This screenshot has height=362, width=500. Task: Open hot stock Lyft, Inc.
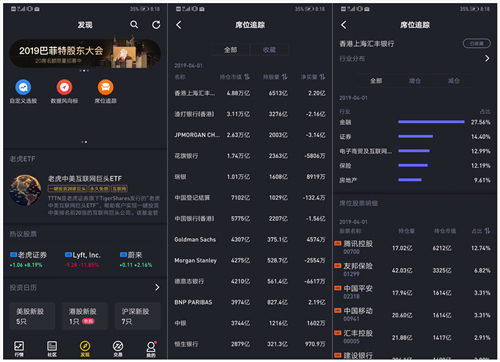(x=83, y=259)
